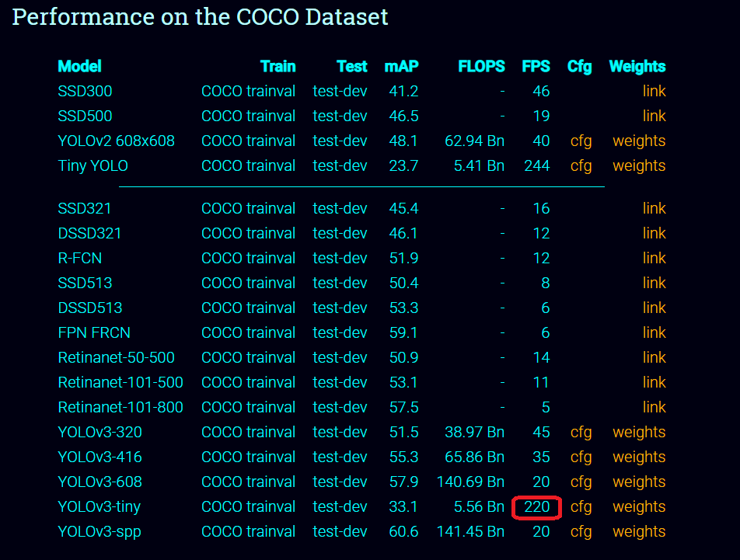Image resolution: width=740 pixels, height=560 pixels.
Task: Download the YOLOv3-416 weights
Action: (x=639, y=457)
